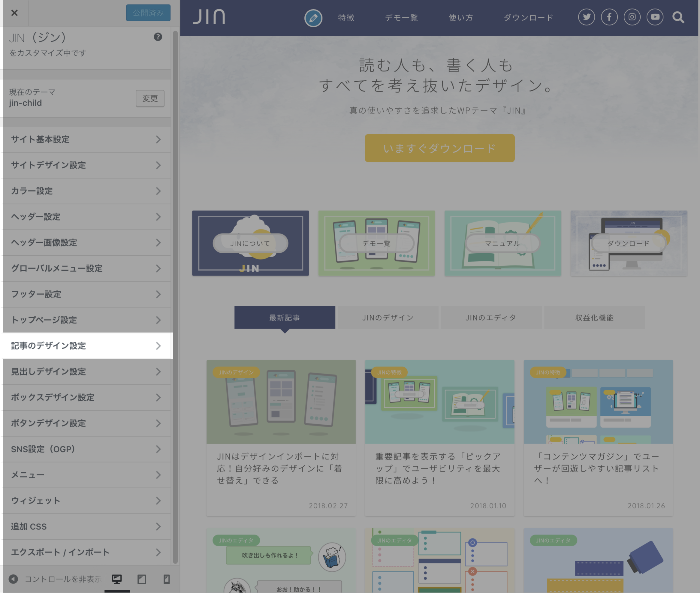Open the speech bubble article thumbnail 吹き出しも作れるよ

pos(281,560)
